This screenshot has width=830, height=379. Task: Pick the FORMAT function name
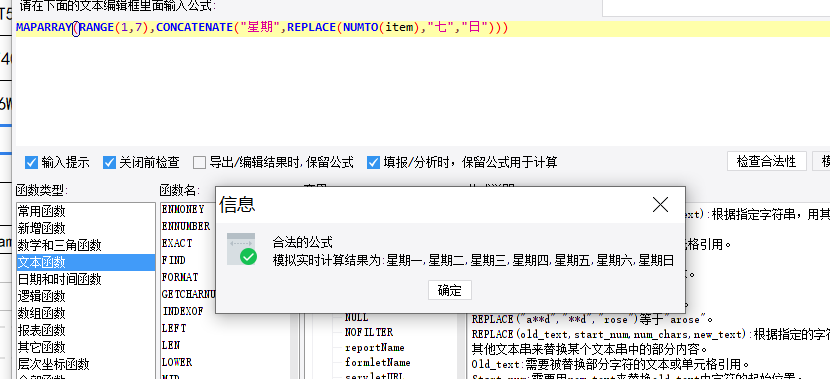pyautogui.click(x=180, y=277)
